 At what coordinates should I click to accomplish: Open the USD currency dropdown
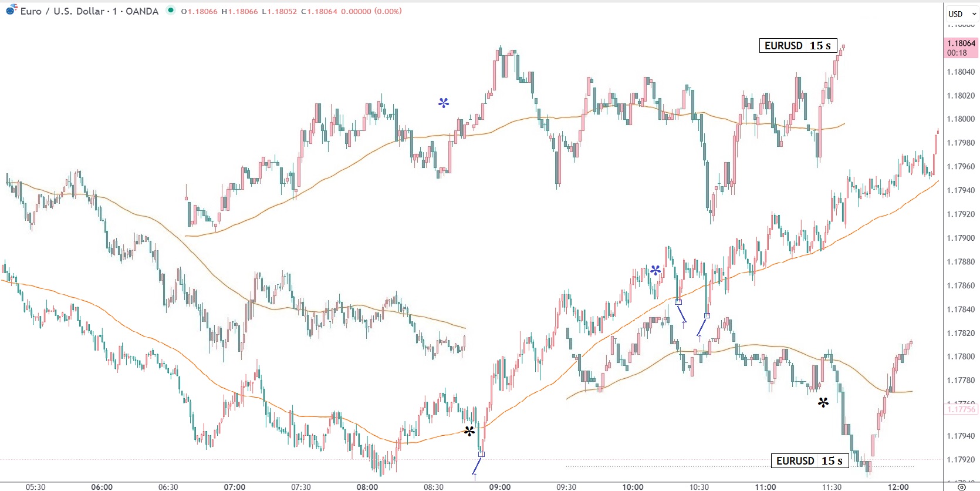click(x=962, y=14)
